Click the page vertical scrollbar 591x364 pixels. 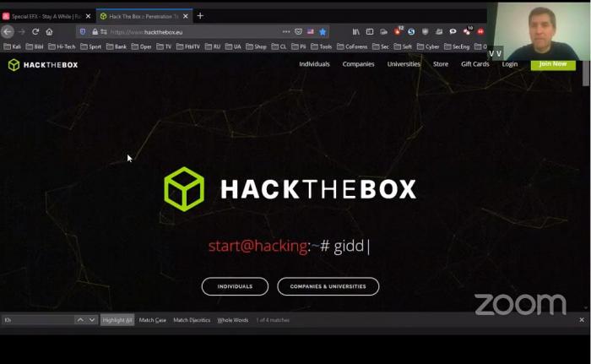(x=586, y=76)
